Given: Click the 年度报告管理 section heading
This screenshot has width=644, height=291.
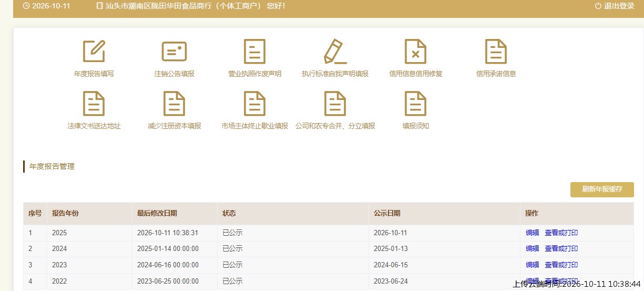Looking at the screenshot, I should (52, 166).
